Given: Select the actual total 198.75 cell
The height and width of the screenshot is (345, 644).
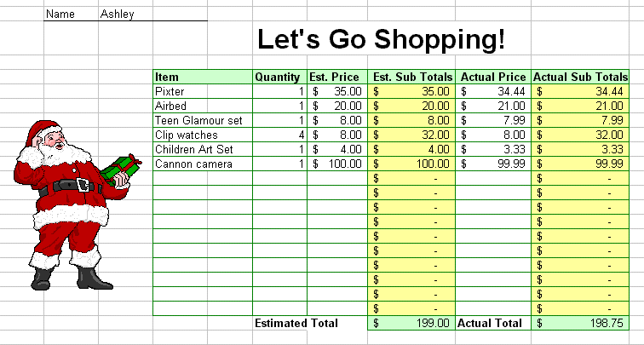Looking at the screenshot, I should [x=580, y=323].
